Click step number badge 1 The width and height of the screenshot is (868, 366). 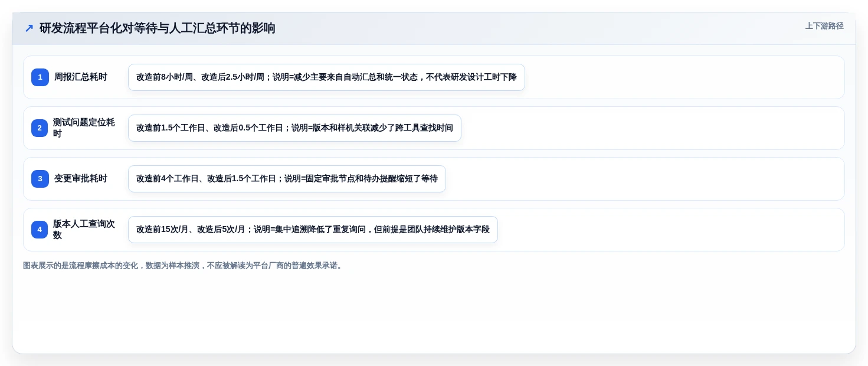40,77
